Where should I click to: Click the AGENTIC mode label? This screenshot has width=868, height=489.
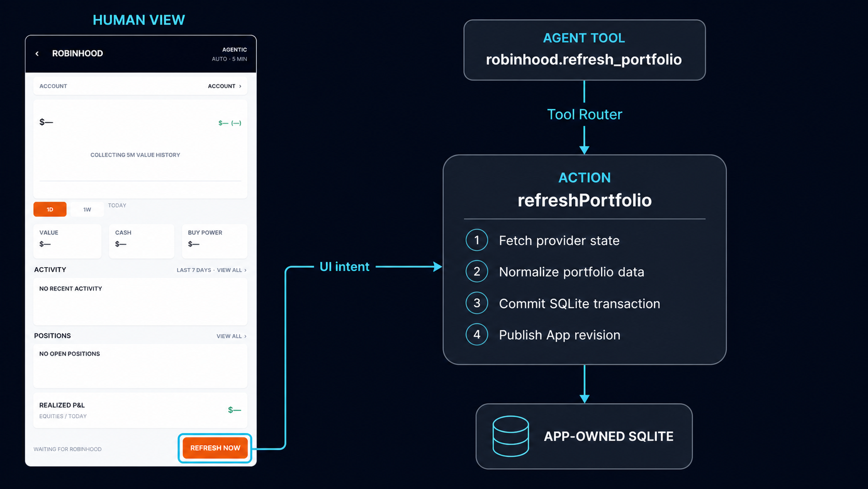pos(235,50)
